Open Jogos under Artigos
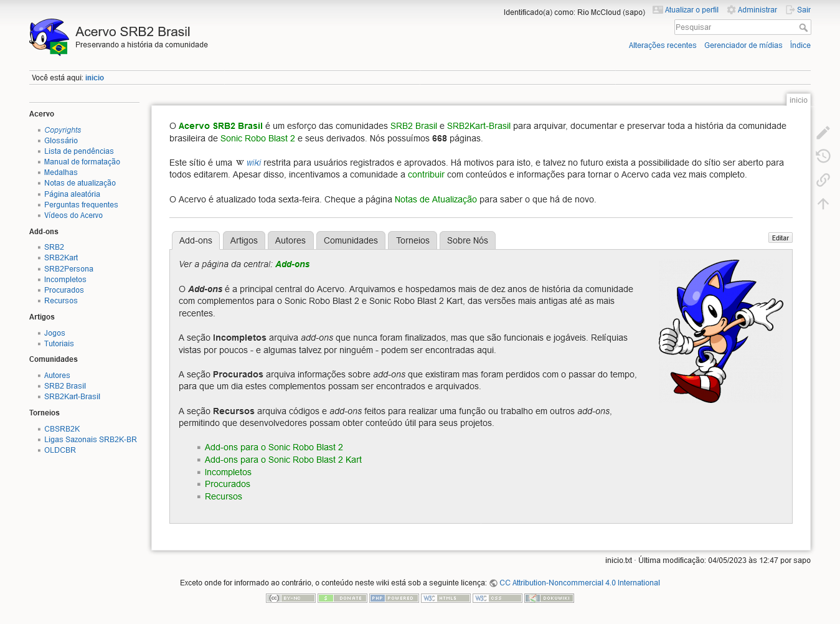Image resolution: width=840 pixels, height=624 pixels. (55, 333)
